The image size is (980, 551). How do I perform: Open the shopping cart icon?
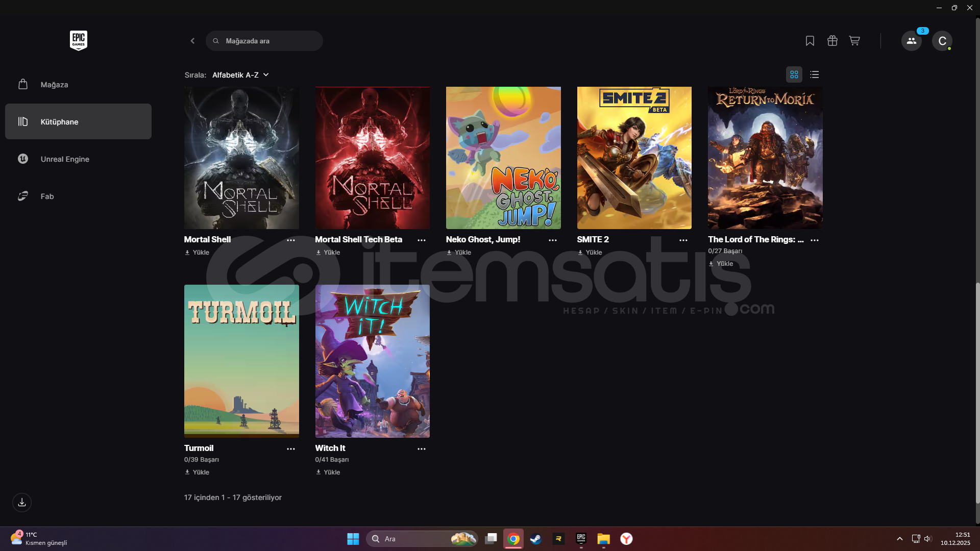pyautogui.click(x=854, y=41)
